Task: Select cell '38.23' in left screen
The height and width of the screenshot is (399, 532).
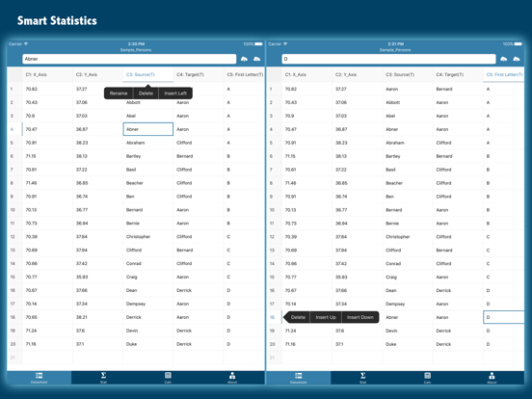Action: pos(97,143)
